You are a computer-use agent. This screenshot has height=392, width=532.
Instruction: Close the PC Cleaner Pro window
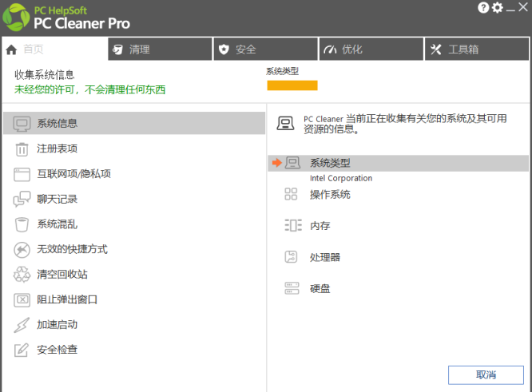[x=523, y=7]
